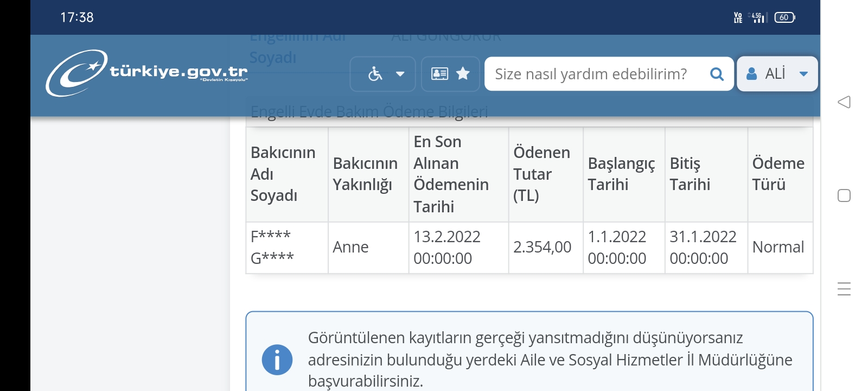
Task: Click the wheelchair accessibility icon
Action: point(375,74)
